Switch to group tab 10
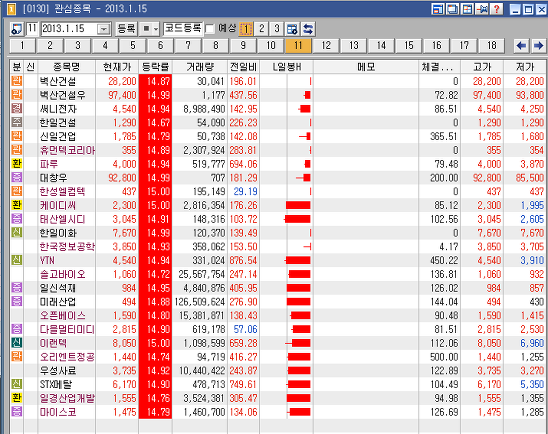The image size is (548, 434). [x=271, y=45]
